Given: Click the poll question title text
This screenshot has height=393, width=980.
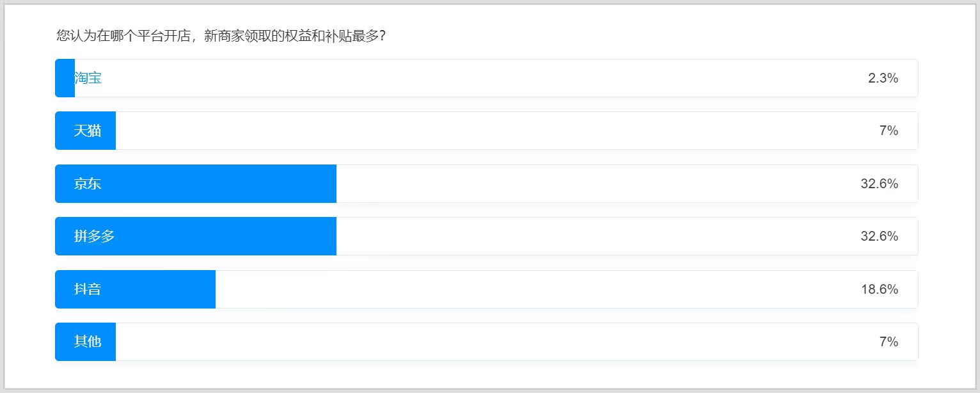Looking at the screenshot, I should coord(221,35).
